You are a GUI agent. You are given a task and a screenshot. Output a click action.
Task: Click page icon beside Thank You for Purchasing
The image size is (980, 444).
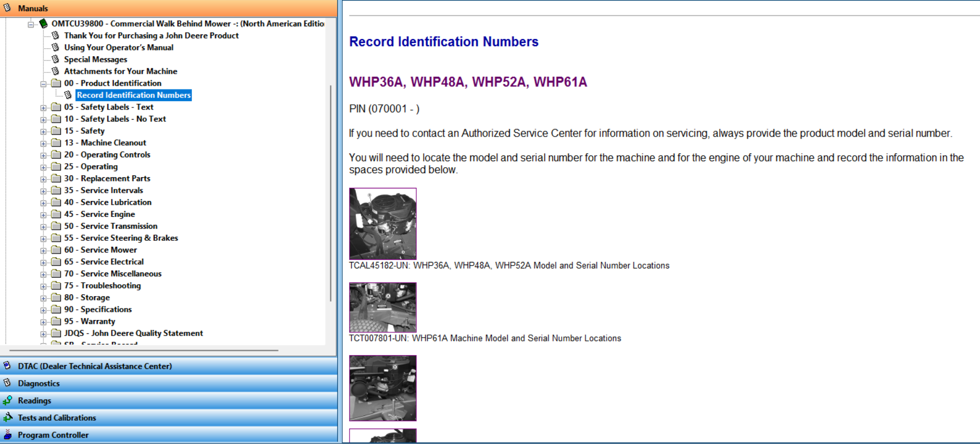click(55, 35)
